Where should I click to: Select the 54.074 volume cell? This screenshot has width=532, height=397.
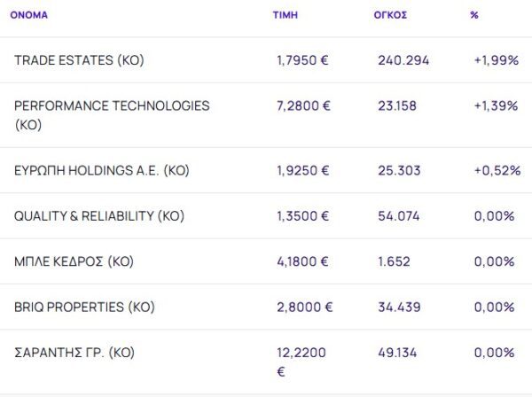399,216
